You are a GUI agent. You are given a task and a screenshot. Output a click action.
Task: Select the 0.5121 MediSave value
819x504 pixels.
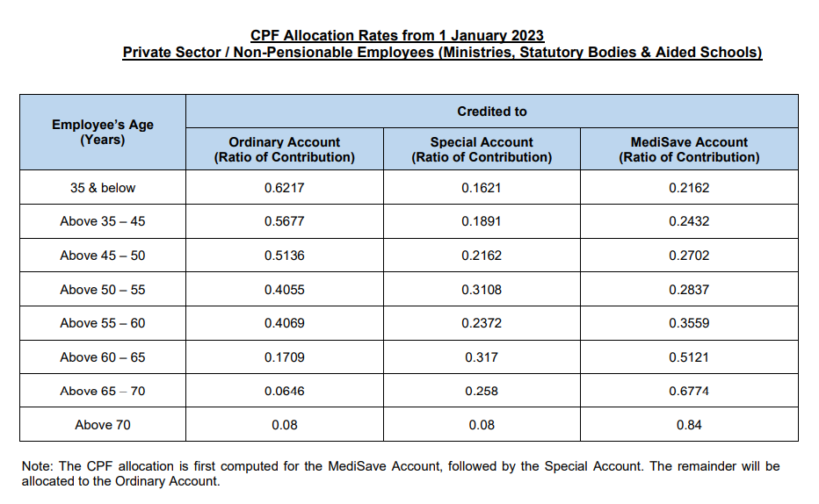(690, 357)
